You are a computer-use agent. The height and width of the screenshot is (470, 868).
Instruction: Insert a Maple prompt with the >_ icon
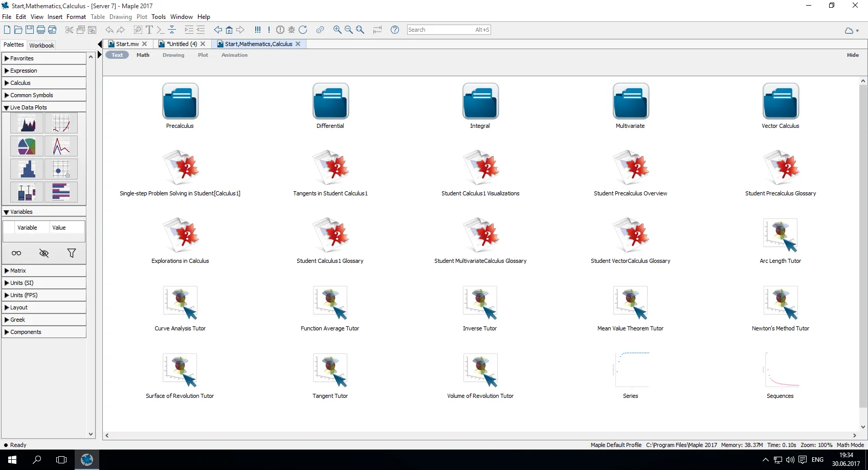(x=161, y=30)
